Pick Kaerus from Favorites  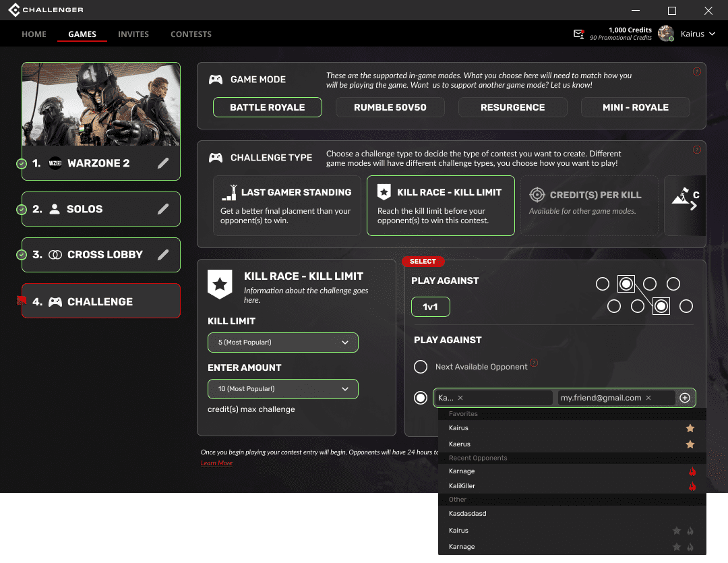tap(572, 444)
